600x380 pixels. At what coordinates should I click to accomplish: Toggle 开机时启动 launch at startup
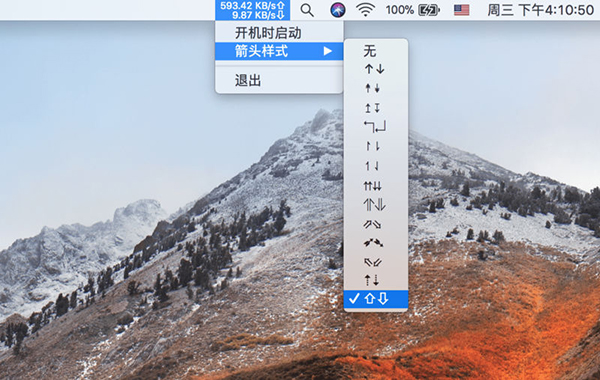pyautogui.click(x=279, y=33)
